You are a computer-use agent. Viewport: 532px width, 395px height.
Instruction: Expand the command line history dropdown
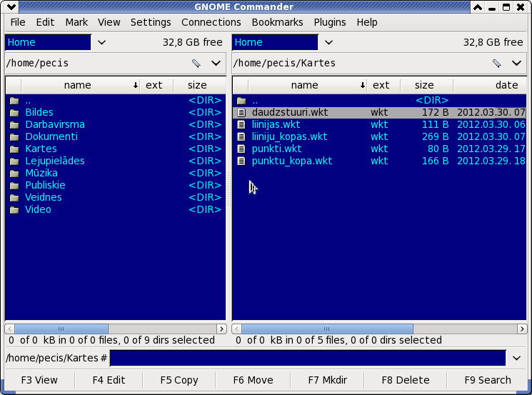[517, 359]
